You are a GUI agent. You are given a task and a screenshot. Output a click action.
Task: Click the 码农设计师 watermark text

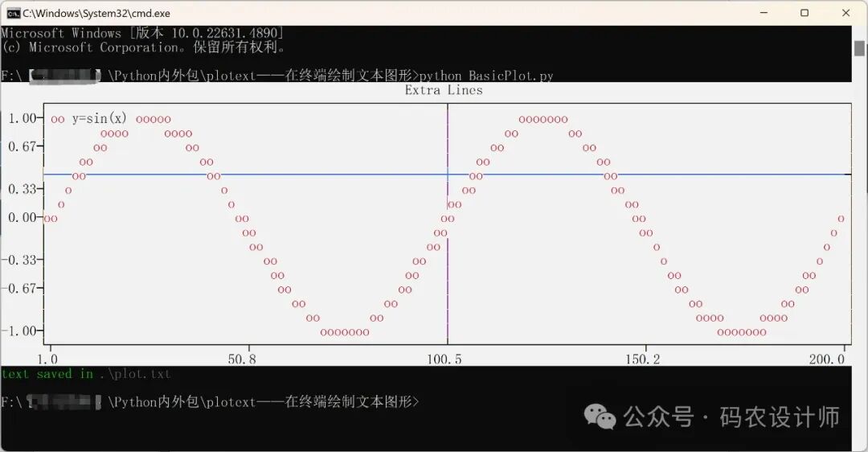pyautogui.click(x=779, y=417)
